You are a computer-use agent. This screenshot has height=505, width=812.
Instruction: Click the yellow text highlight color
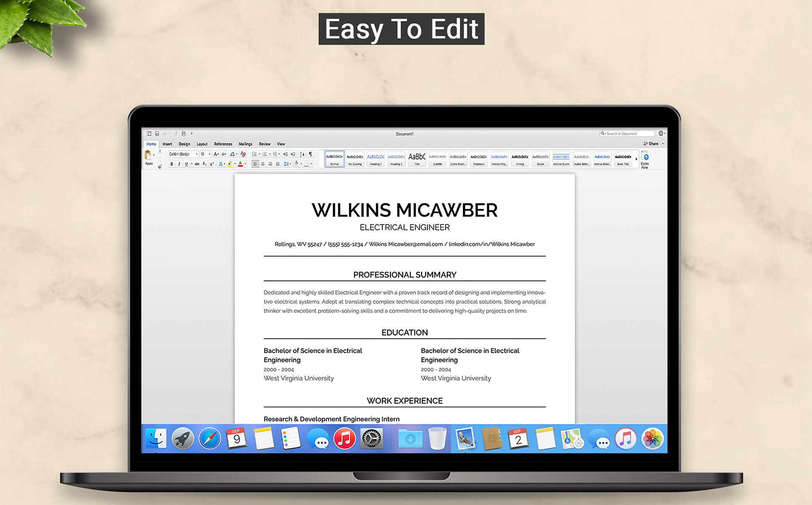(230, 164)
